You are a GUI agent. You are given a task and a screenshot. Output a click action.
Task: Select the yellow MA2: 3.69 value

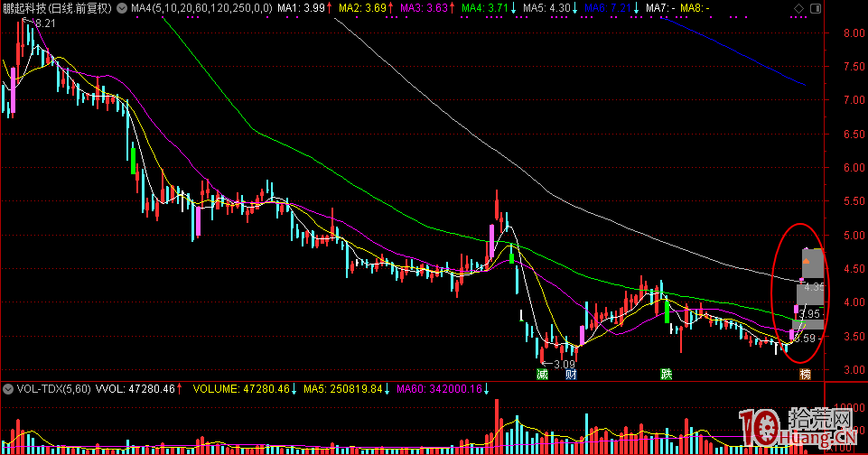pyautogui.click(x=362, y=8)
